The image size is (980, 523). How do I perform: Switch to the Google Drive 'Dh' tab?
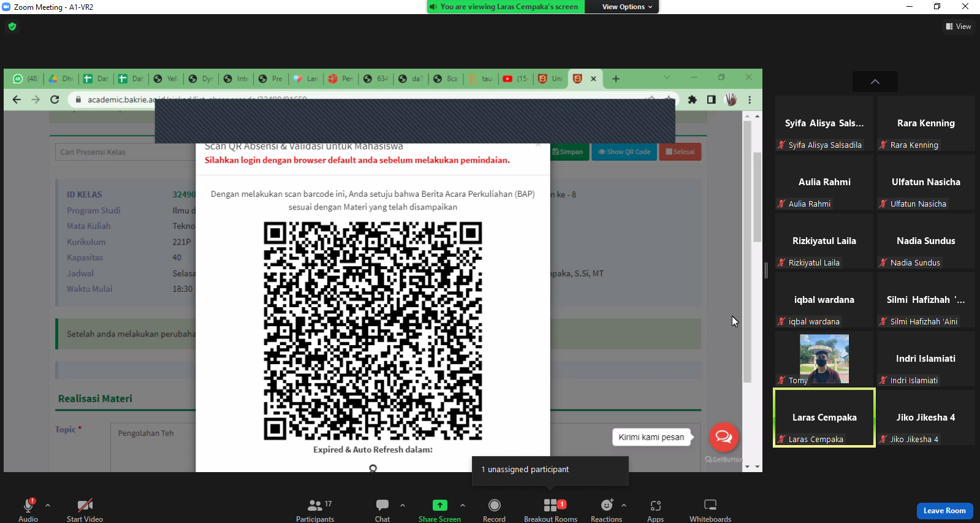click(61, 78)
